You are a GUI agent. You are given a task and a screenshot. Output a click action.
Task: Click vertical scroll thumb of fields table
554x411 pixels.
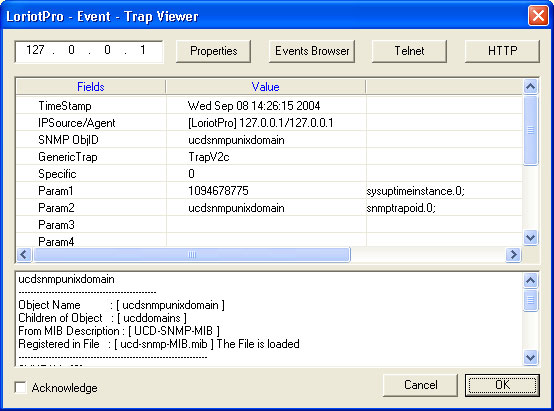click(530, 130)
